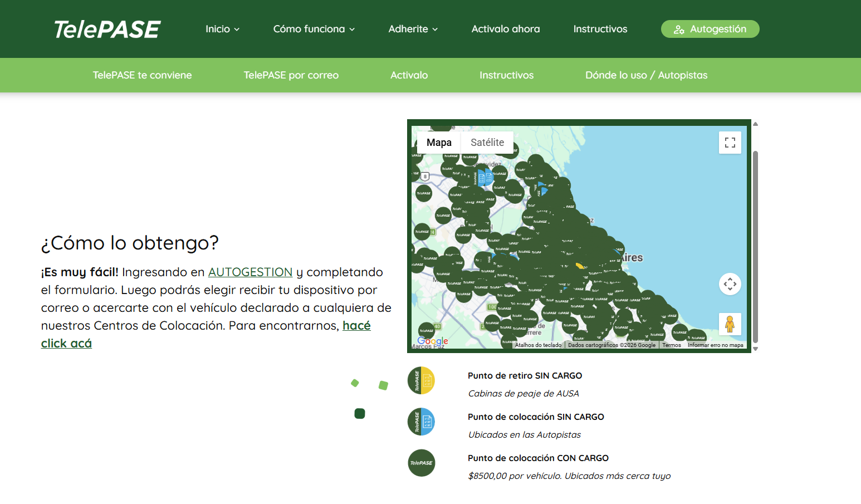Expand the Cómo funciona dropdown
The height and width of the screenshot is (504, 861).
pos(314,29)
